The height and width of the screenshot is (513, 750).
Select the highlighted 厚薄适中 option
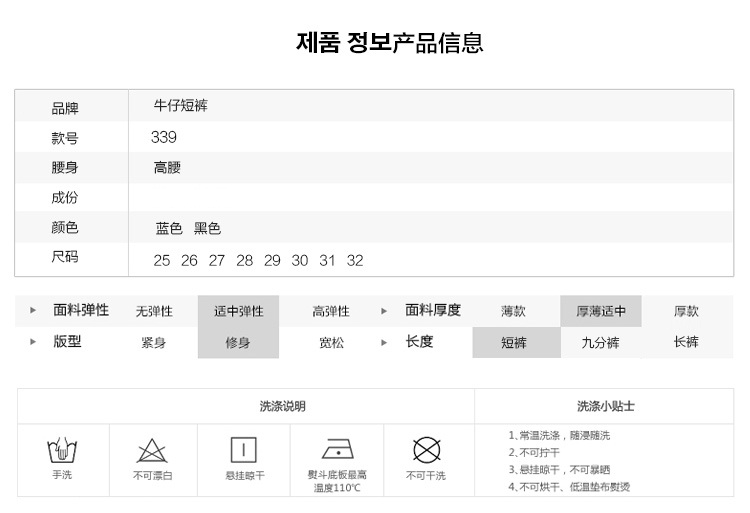click(x=601, y=311)
